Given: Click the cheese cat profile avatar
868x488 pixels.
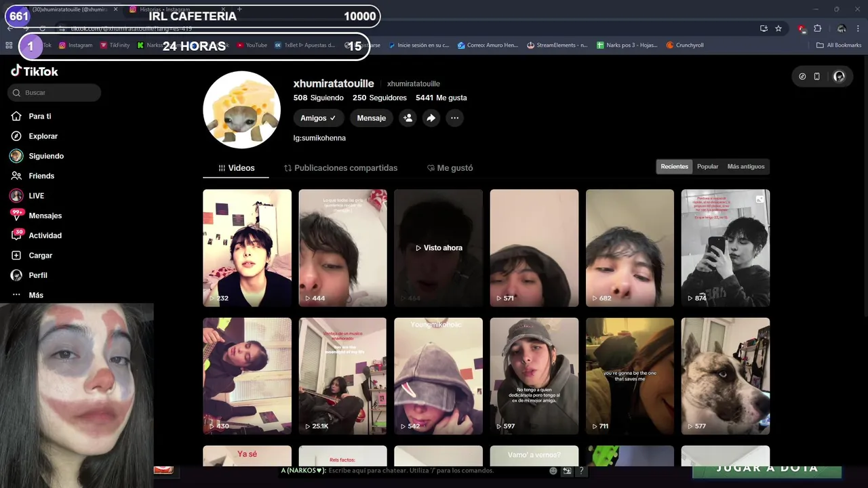Looking at the screenshot, I should click(x=242, y=110).
